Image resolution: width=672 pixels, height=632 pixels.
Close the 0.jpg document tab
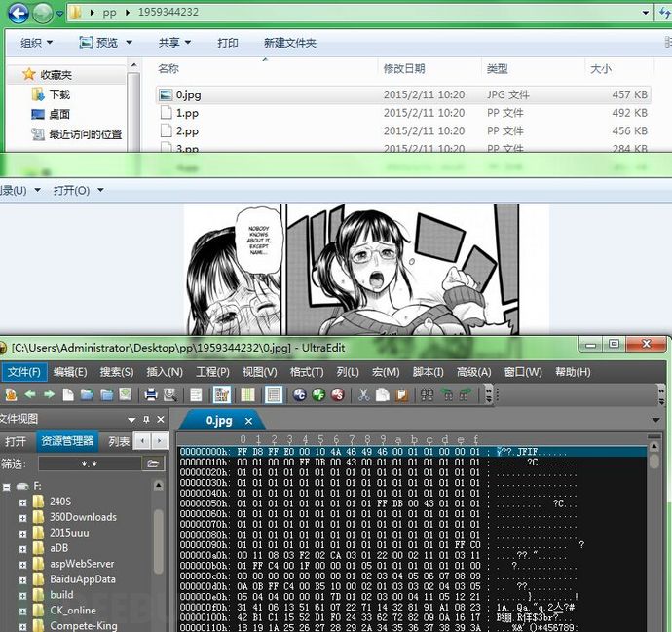click(x=248, y=422)
